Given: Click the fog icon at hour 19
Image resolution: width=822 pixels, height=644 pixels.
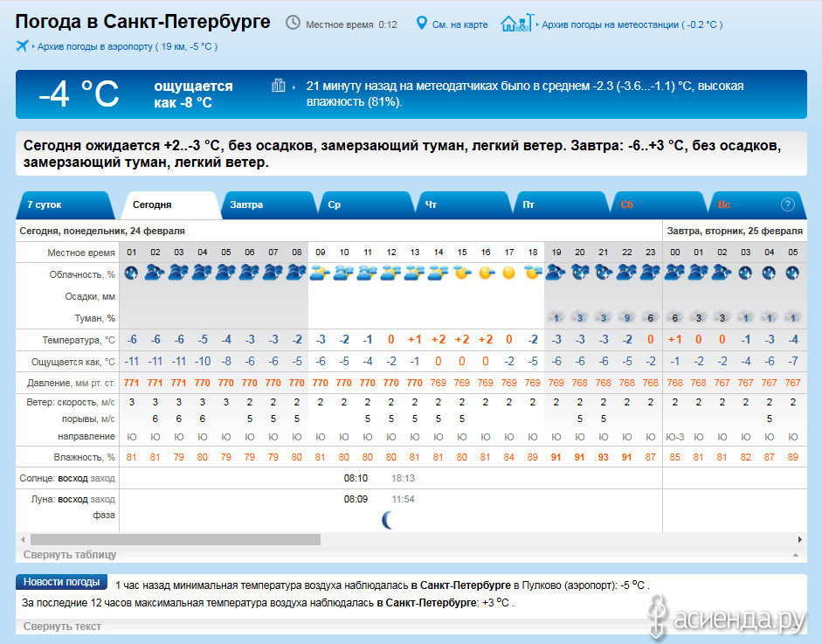Looking at the screenshot, I should 556,317.
